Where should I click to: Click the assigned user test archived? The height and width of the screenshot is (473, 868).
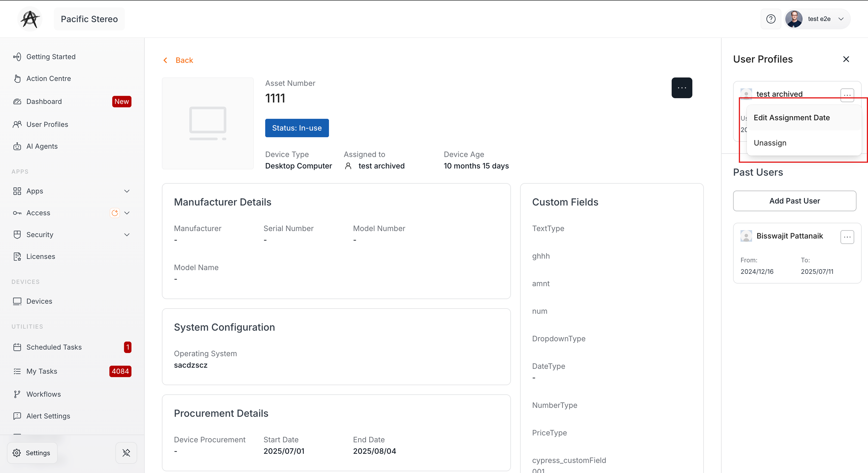pyautogui.click(x=381, y=166)
